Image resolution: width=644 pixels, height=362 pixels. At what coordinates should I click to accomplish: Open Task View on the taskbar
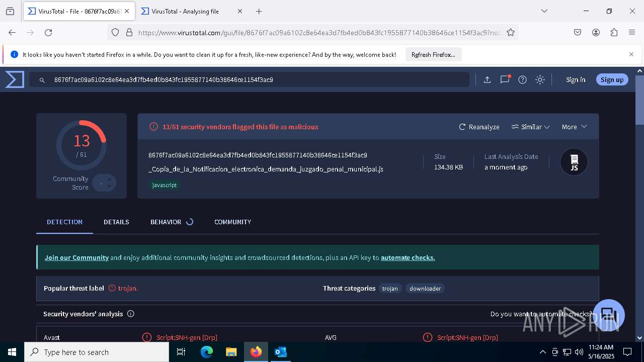(181, 352)
